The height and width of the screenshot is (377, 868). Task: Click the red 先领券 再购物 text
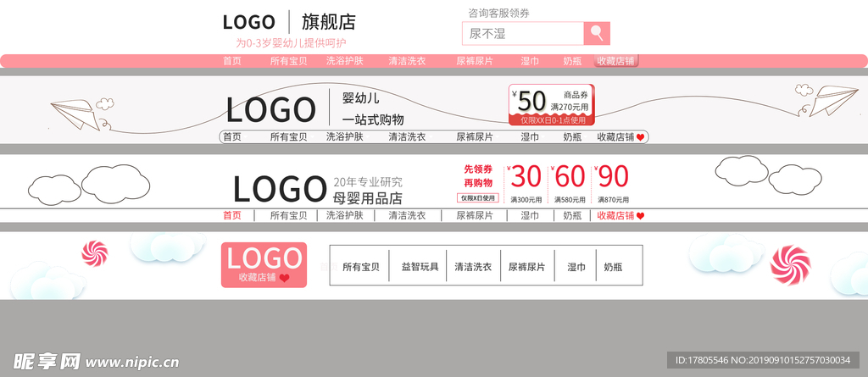point(478,176)
